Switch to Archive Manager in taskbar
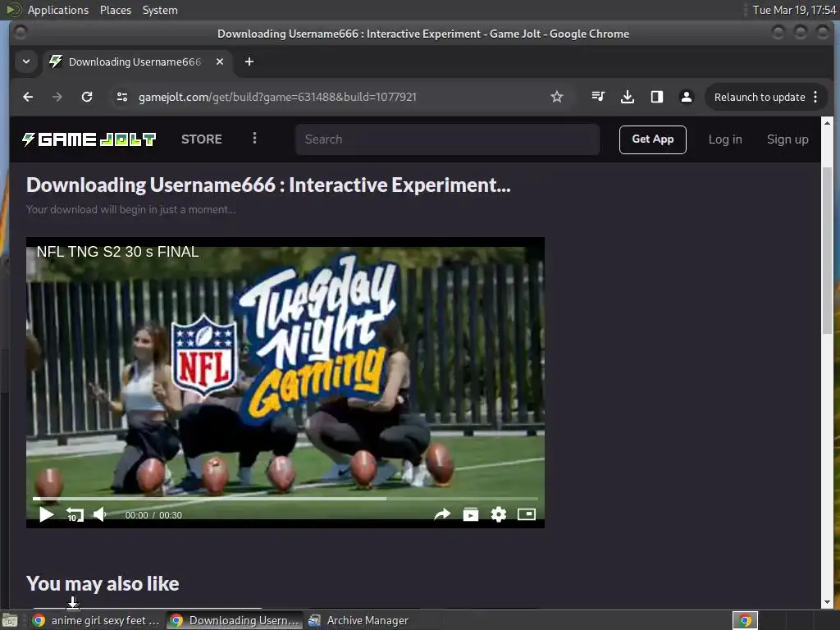The height and width of the screenshot is (630, 840). pos(359,620)
